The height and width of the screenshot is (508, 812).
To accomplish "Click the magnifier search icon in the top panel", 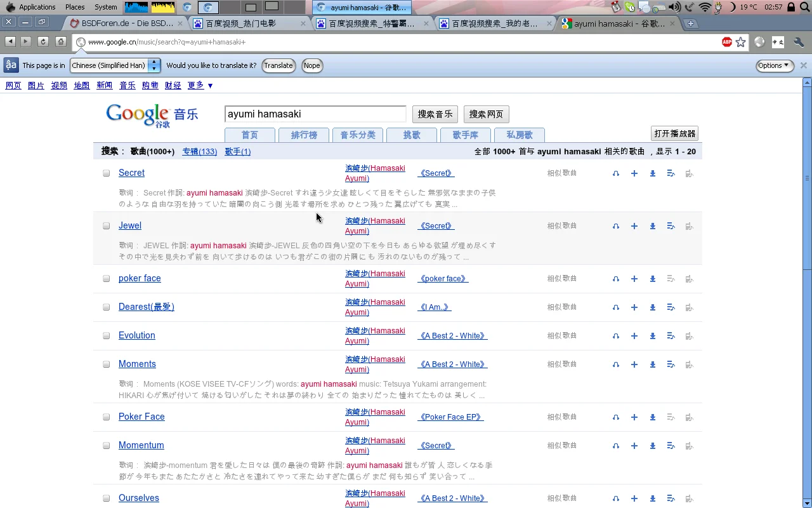I will point(804,7).
